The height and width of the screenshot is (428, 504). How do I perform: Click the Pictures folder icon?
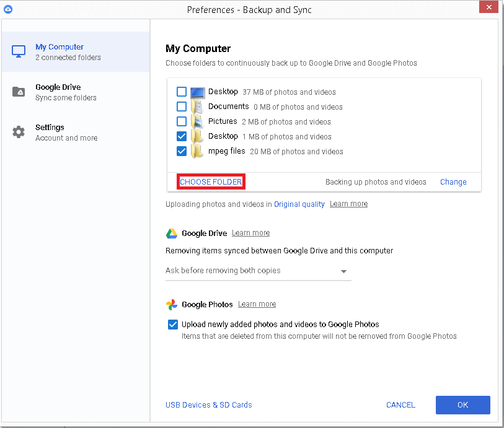197,121
